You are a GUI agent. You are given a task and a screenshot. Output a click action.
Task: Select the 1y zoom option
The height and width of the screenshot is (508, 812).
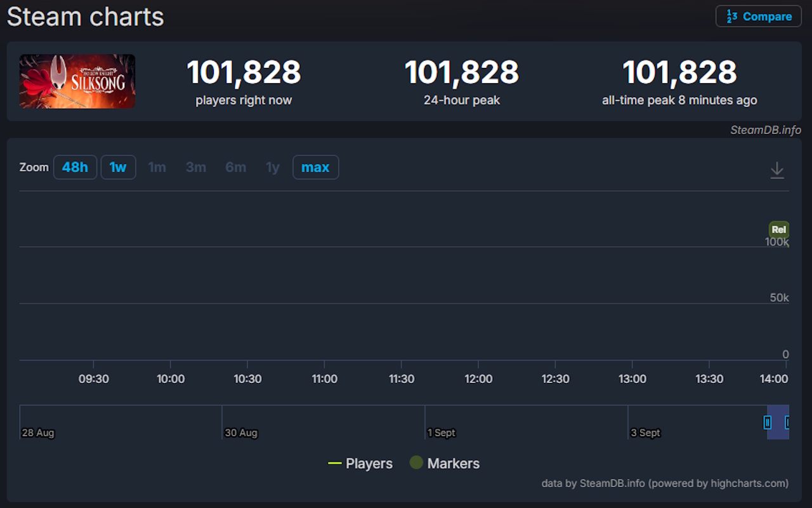coord(273,168)
